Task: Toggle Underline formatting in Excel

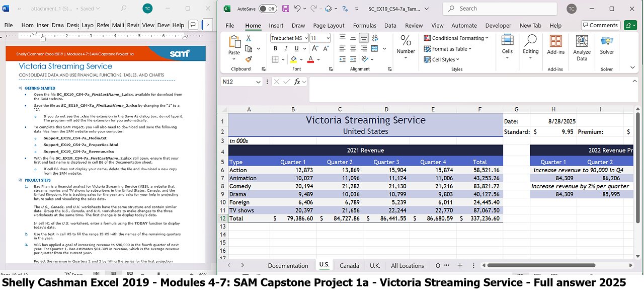Action: click(x=297, y=49)
